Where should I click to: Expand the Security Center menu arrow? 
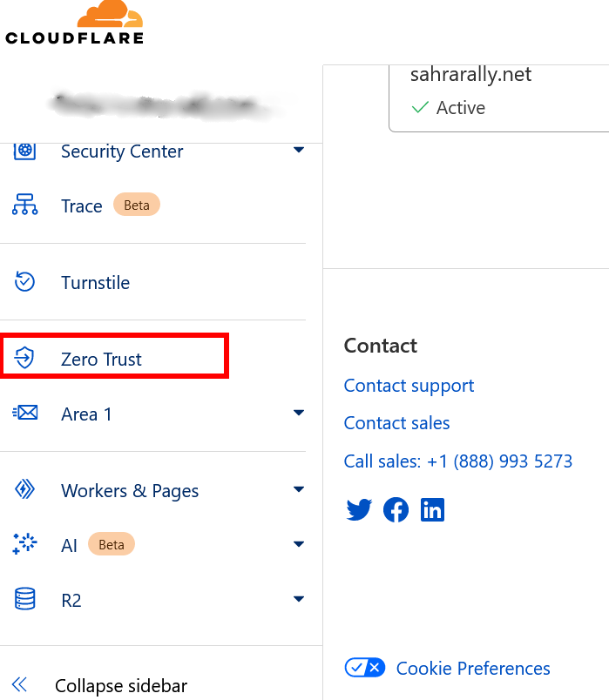[299, 150]
